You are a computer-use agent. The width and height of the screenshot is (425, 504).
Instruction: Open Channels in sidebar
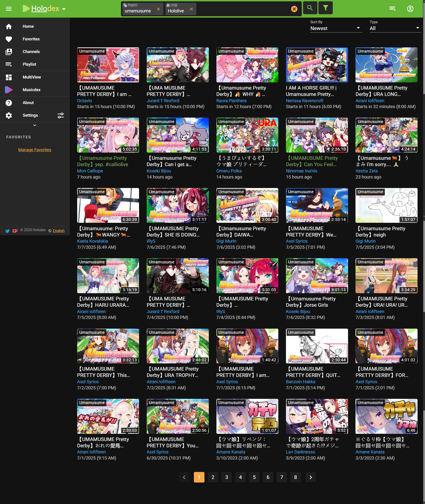35,51
